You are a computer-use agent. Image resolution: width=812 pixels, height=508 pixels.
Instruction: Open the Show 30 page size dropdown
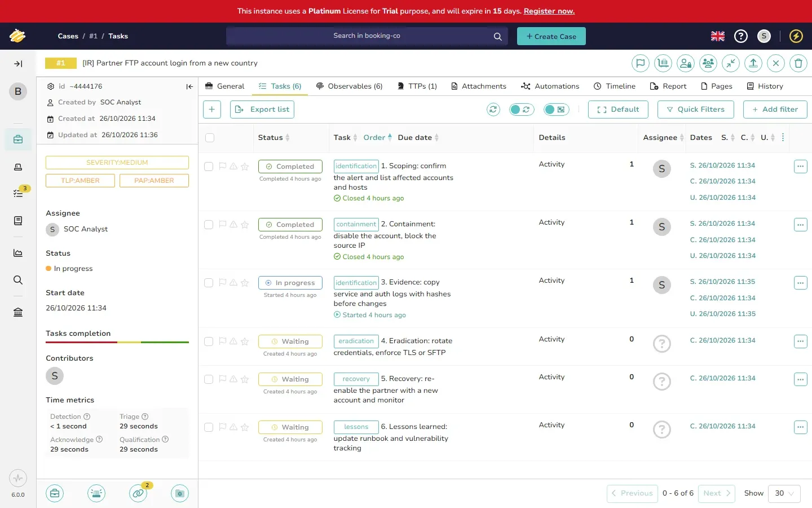pyautogui.click(x=784, y=493)
